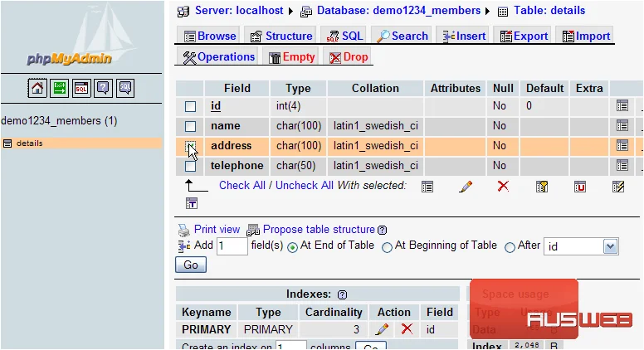
Task: Click the unique index icon for selected fields
Action: click(x=580, y=187)
